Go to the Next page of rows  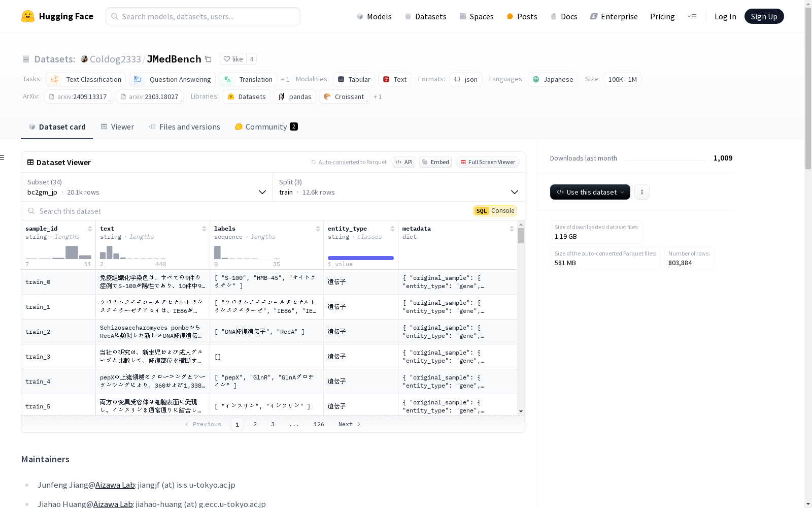(x=349, y=424)
